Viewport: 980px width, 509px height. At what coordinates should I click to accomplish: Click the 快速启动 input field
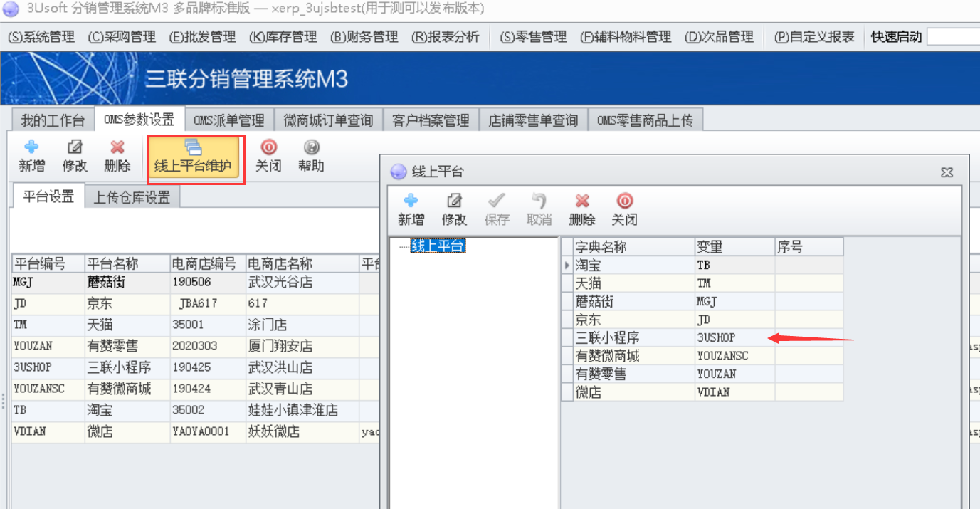point(953,36)
